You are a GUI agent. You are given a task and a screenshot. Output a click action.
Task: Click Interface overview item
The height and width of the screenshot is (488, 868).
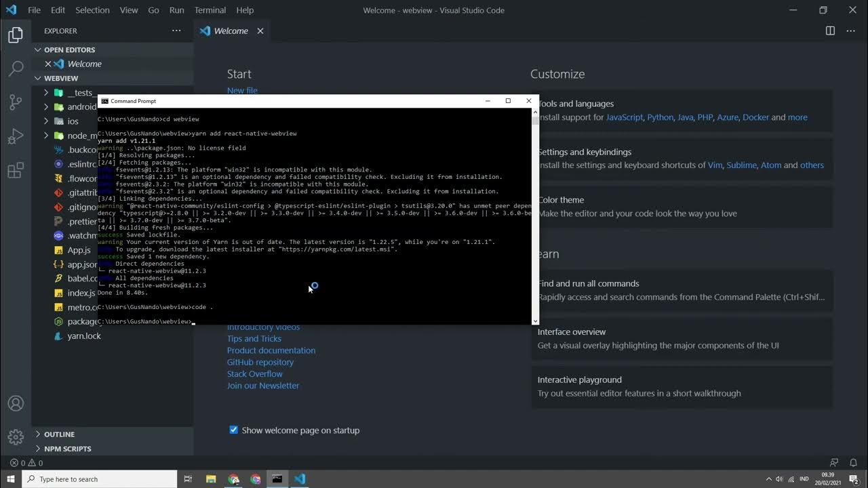pos(682,338)
